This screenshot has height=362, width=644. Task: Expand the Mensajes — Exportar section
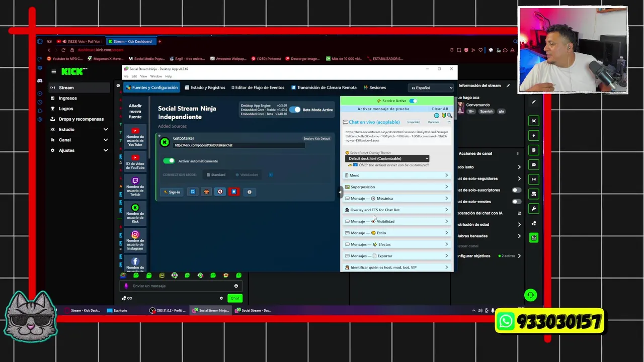click(x=396, y=256)
